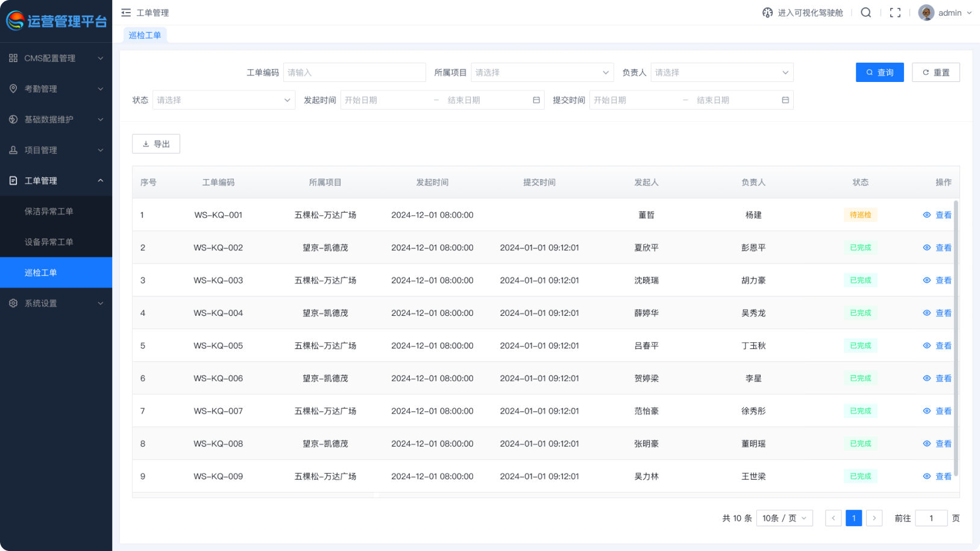This screenshot has width=980, height=551.
Task: Click the go-to page number input
Action: click(x=931, y=518)
